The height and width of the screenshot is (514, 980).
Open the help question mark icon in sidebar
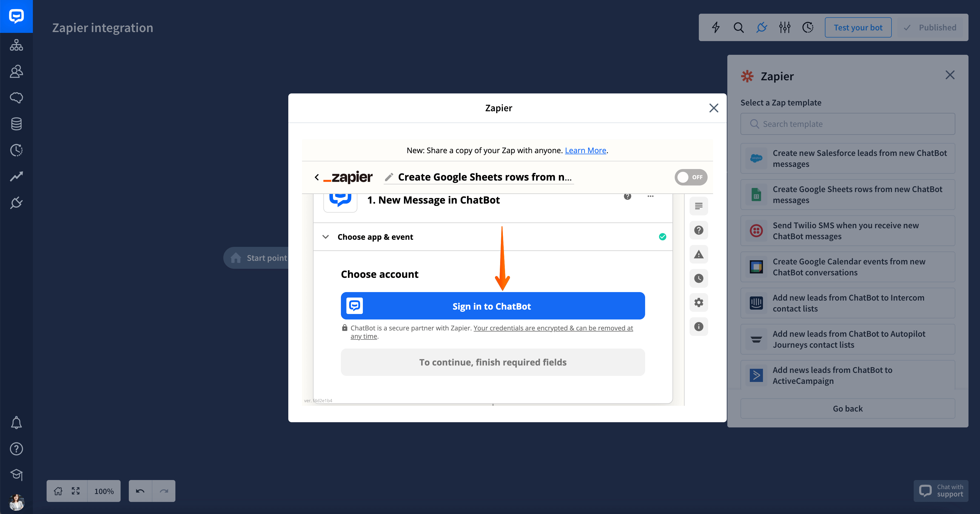point(16,449)
